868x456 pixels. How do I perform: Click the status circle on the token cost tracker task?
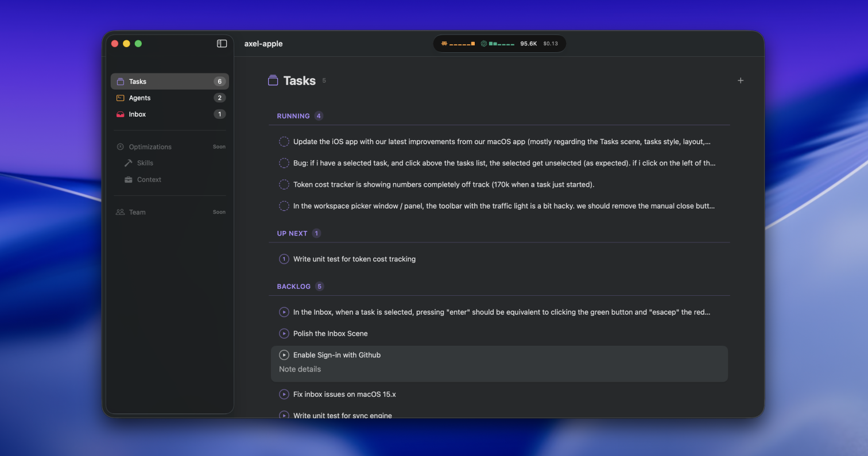coord(284,184)
